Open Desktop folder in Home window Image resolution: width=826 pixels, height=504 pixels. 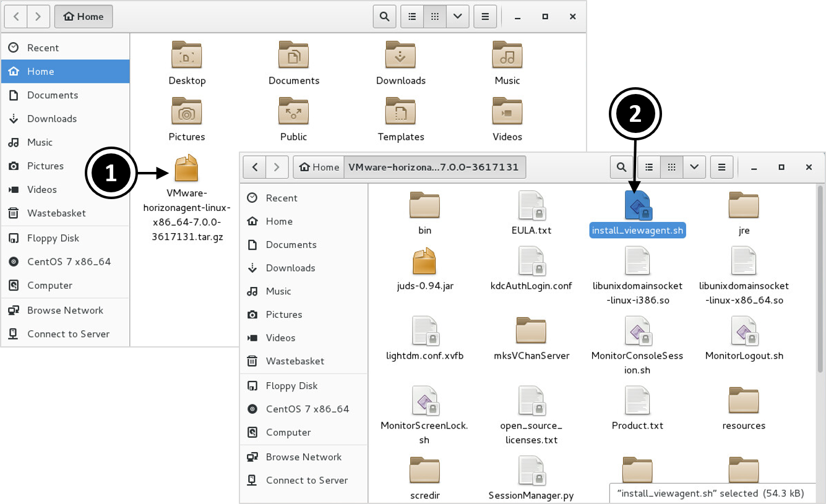(187, 55)
